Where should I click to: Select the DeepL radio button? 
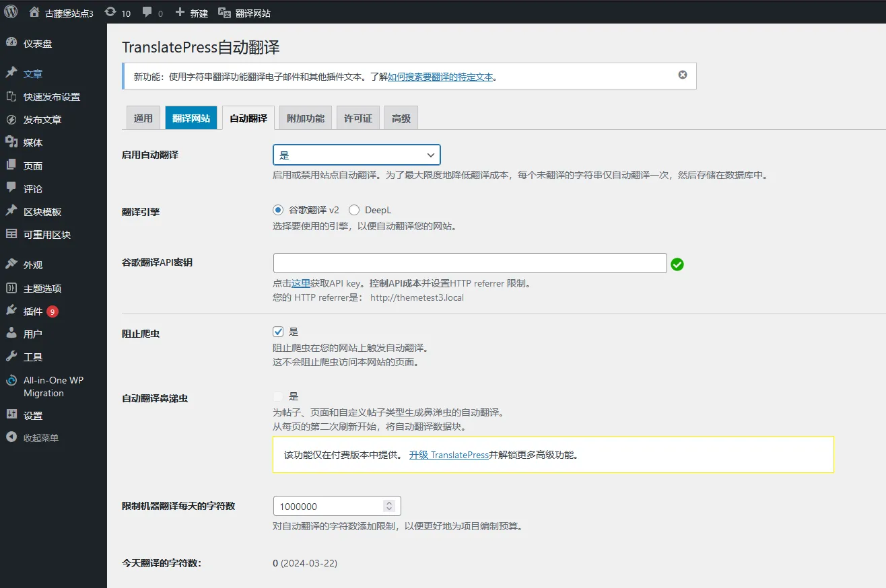[354, 210]
